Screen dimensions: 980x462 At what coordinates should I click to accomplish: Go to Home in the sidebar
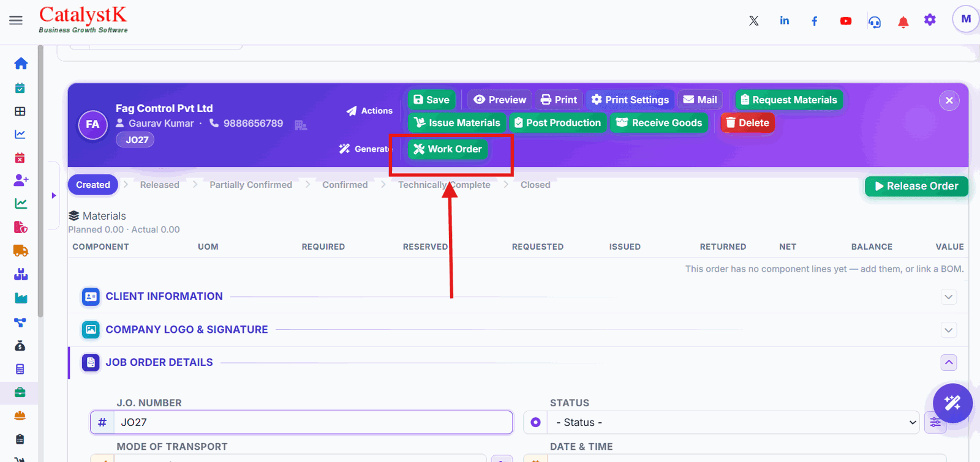[x=21, y=64]
